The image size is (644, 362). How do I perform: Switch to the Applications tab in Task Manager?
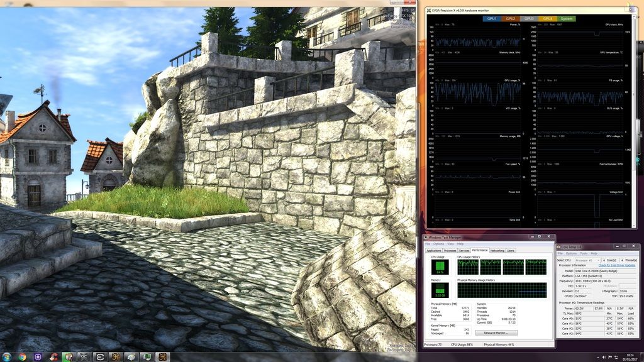434,250
